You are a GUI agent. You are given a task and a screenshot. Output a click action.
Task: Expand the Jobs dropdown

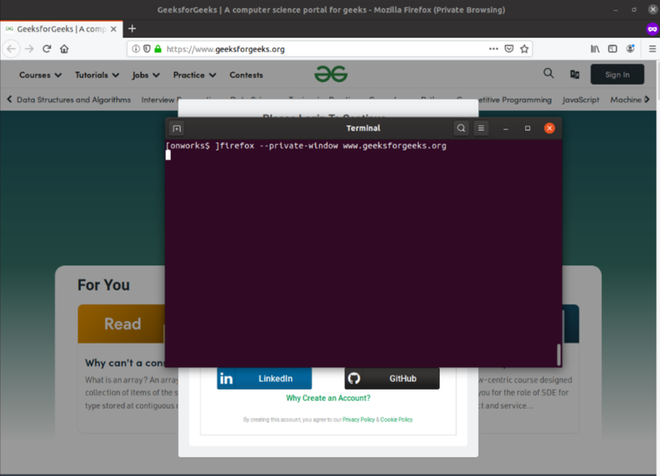click(146, 75)
